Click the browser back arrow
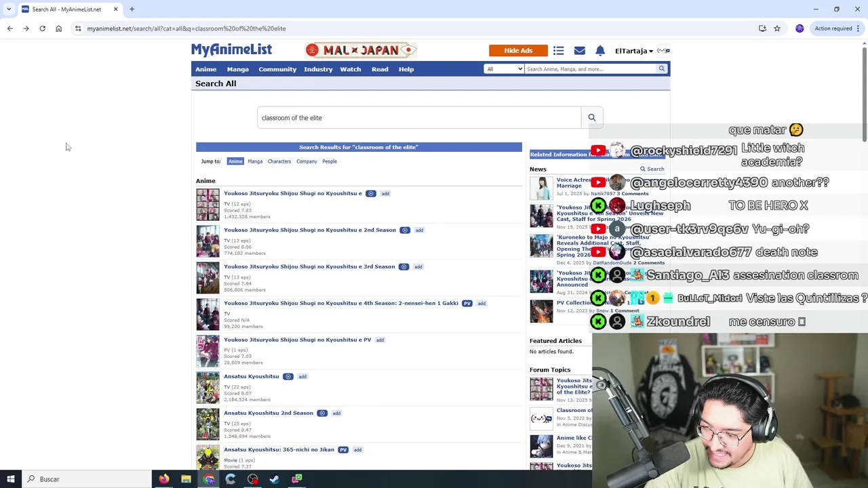The width and height of the screenshot is (868, 488). click(x=9, y=28)
